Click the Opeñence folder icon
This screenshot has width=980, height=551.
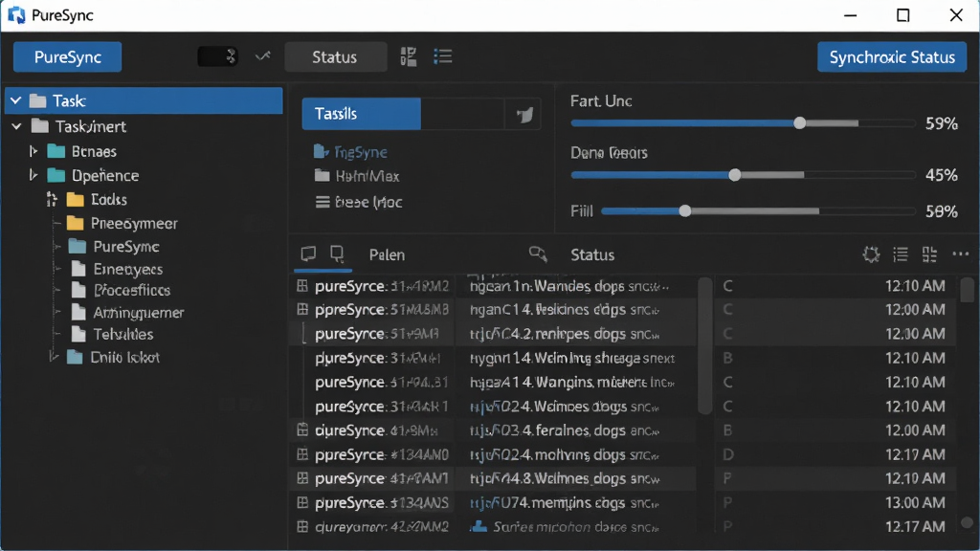click(x=56, y=175)
